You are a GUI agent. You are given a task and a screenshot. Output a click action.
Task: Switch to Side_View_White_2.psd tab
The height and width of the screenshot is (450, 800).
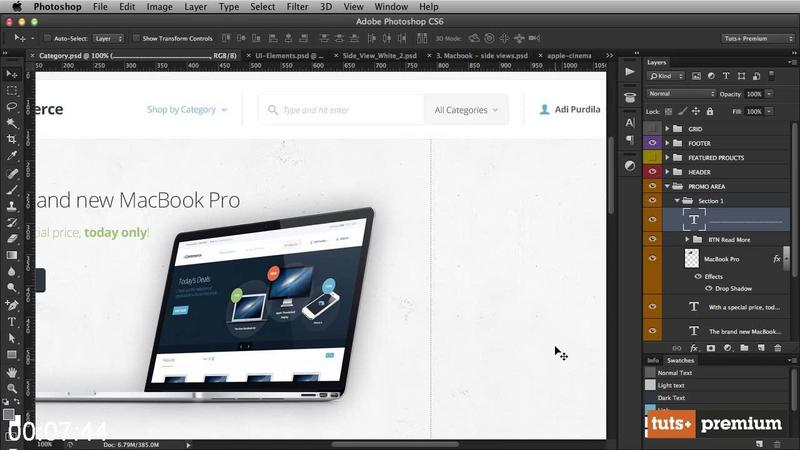pos(380,55)
